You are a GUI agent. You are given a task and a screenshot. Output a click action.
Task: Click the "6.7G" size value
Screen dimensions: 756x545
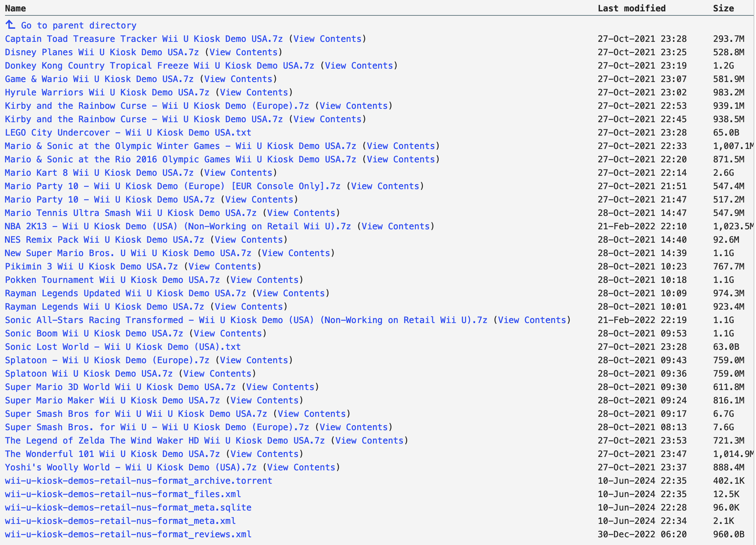(724, 414)
